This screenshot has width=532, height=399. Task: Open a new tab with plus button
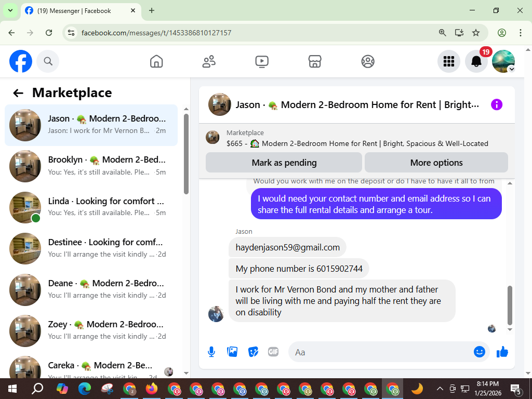point(152,10)
